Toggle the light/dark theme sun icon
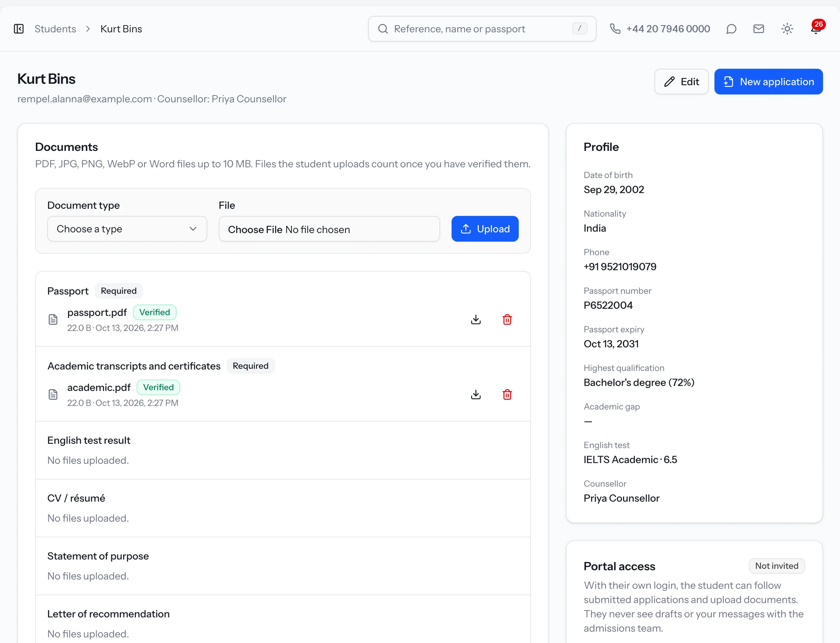Viewport: 840px width, 643px height. pyautogui.click(x=787, y=29)
